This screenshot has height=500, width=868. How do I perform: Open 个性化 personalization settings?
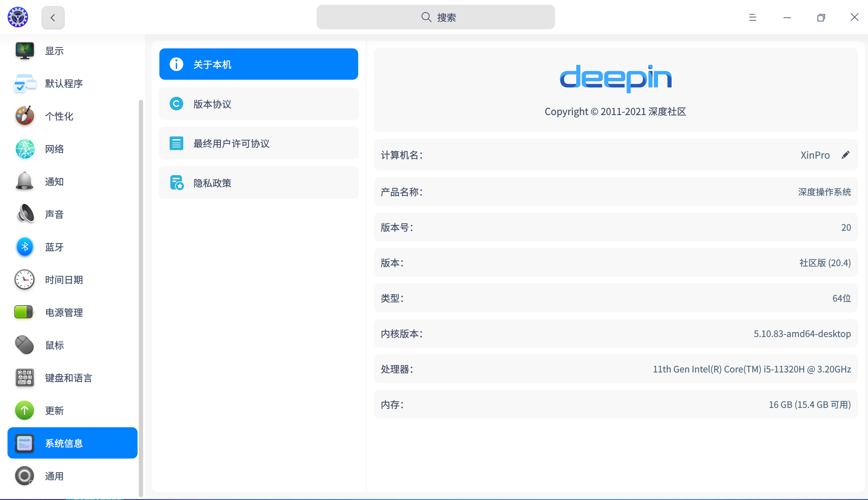(24, 116)
